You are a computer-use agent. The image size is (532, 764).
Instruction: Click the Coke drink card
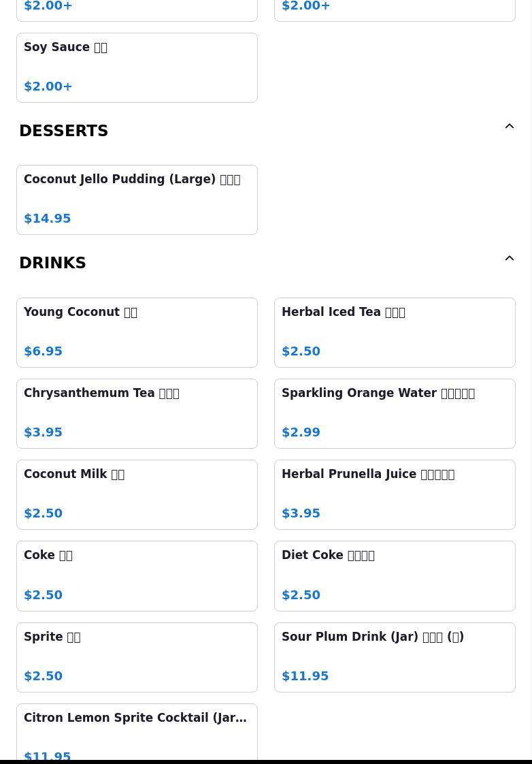click(137, 576)
